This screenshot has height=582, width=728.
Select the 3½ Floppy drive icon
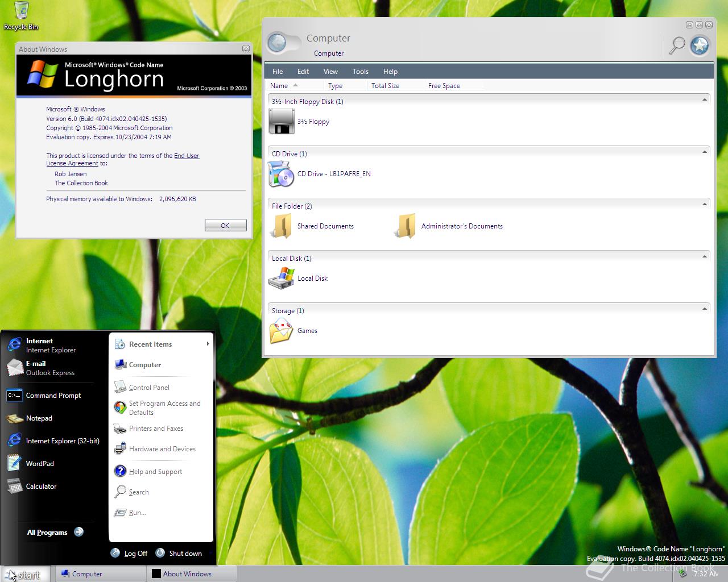tap(281, 121)
